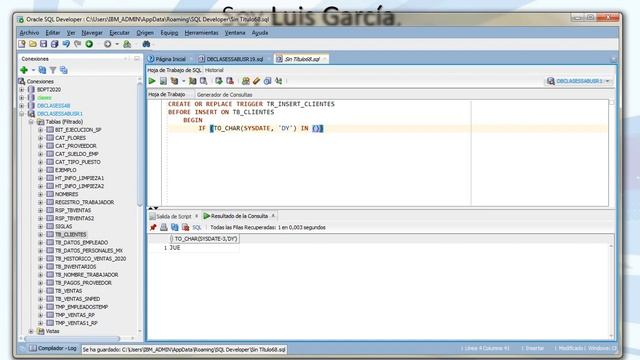
Task: Open the Archivo menu
Action: pyautogui.click(x=29, y=33)
